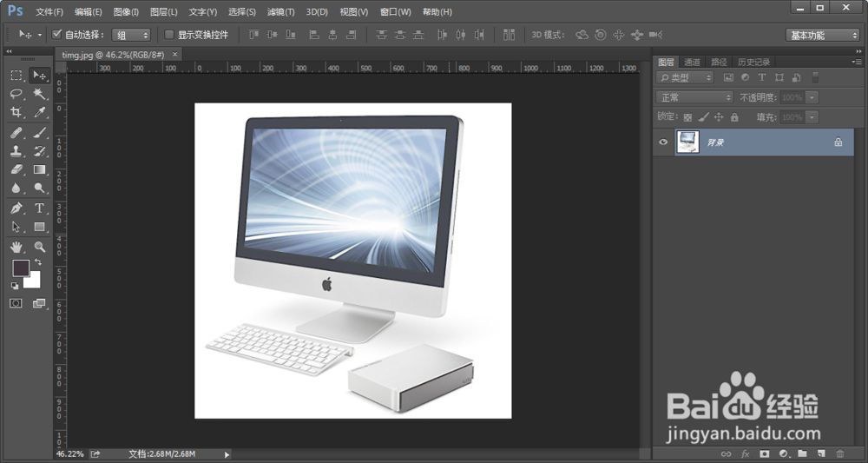Reset default foreground and background colors
Viewport: 868px width, 463px height.
tap(15, 286)
